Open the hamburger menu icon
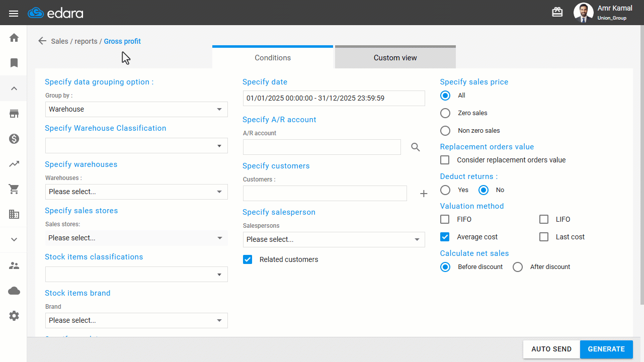Screen dimensions: 644x362 pyautogui.click(x=14, y=14)
